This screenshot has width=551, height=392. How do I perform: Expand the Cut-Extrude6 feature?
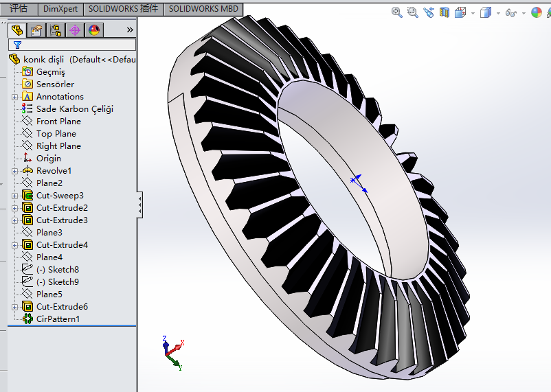(x=14, y=307)
